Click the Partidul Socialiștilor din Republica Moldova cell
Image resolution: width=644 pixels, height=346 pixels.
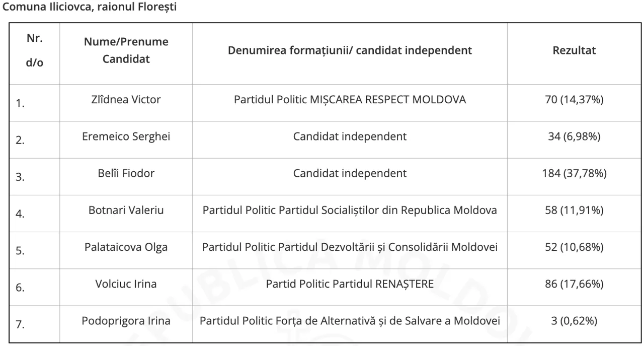pyautogui.click(x=350, y=210)
